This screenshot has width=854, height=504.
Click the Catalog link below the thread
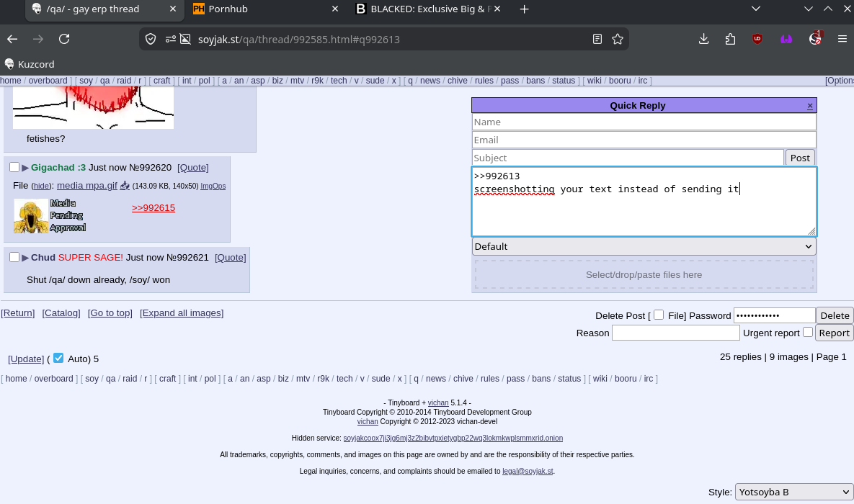(x=61, y=313)
